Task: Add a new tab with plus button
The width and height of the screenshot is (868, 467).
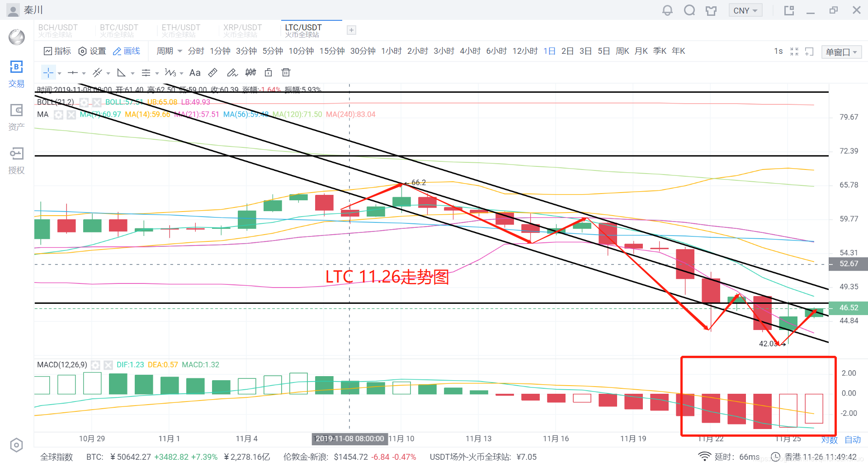Action: click(x=351, y=30)
